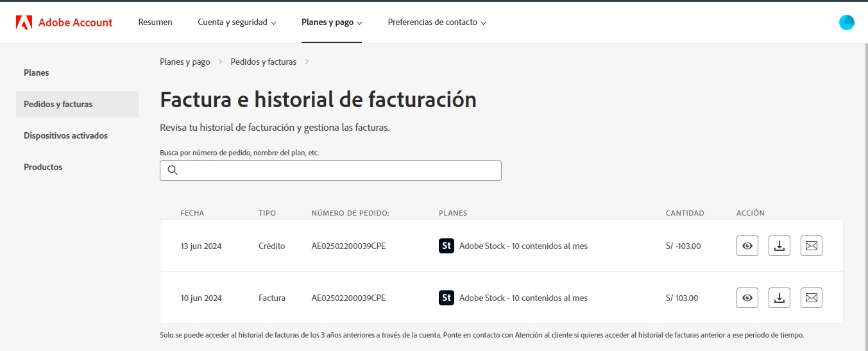Image resolution: width=868 pixels, height=351 pixels.
Task: Select the 13 jun 2024 date cell
Action: pos(201,246)
